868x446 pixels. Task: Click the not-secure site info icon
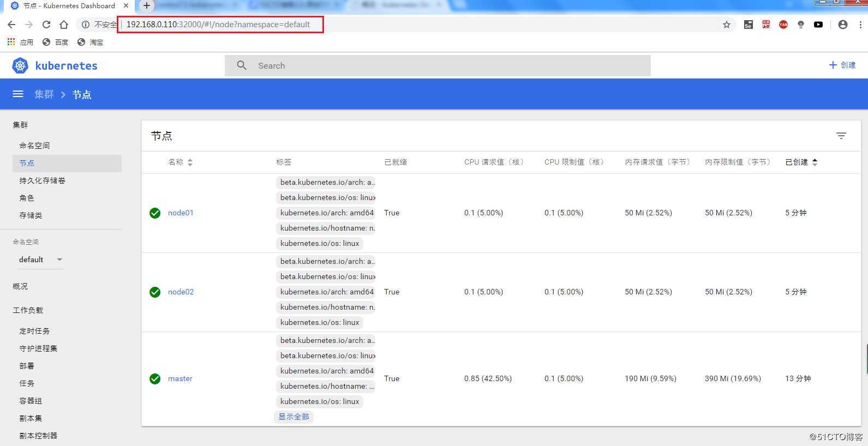pos(86,25)
